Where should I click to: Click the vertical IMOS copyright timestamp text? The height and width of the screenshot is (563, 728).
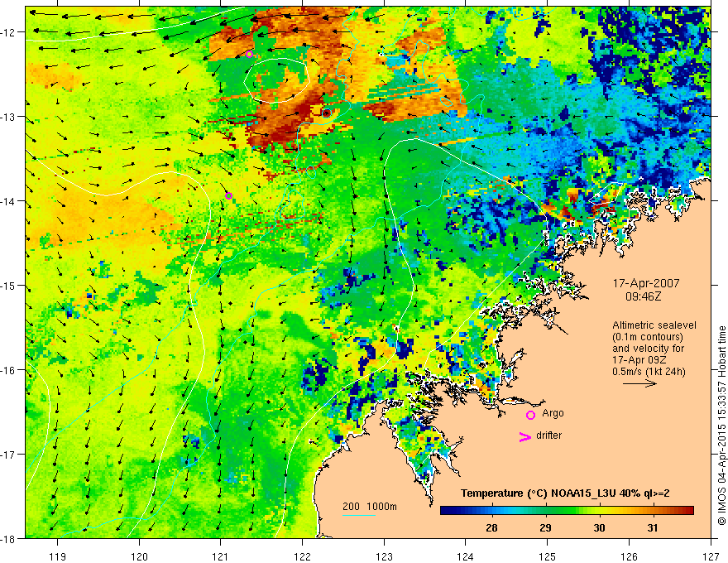pos(721,426)
